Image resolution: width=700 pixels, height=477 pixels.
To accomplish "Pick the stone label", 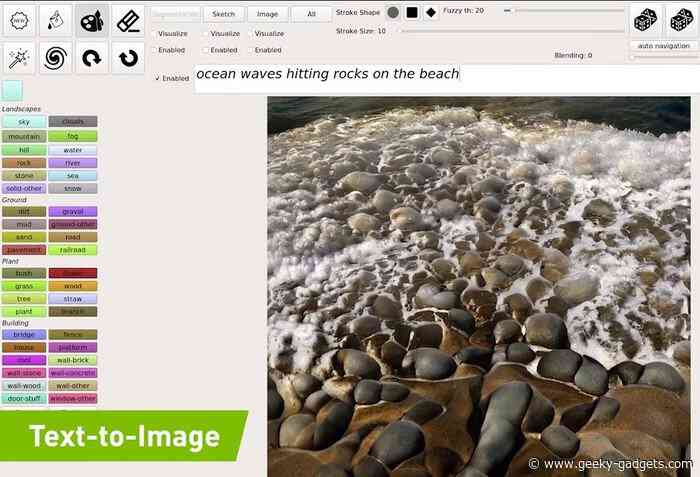I will point(24,176).
